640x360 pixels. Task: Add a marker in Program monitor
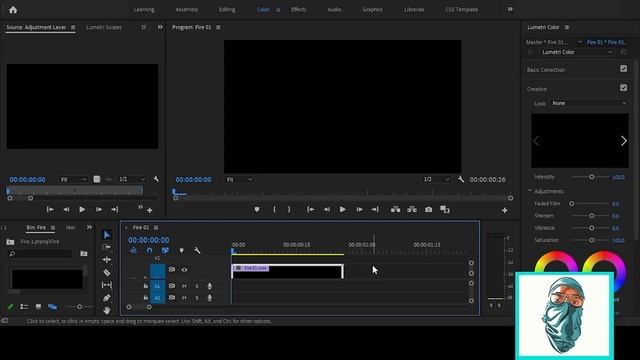point(257,209)
